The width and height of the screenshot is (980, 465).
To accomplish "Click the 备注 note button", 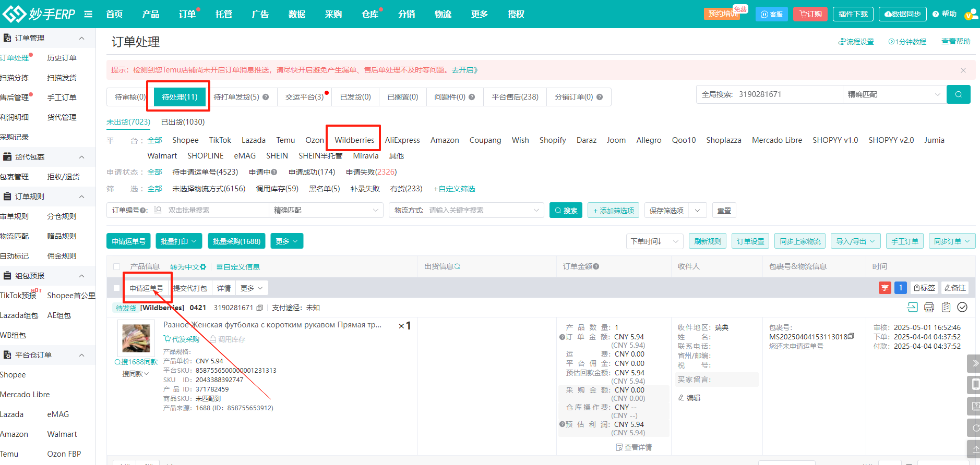I will [955, 288].
